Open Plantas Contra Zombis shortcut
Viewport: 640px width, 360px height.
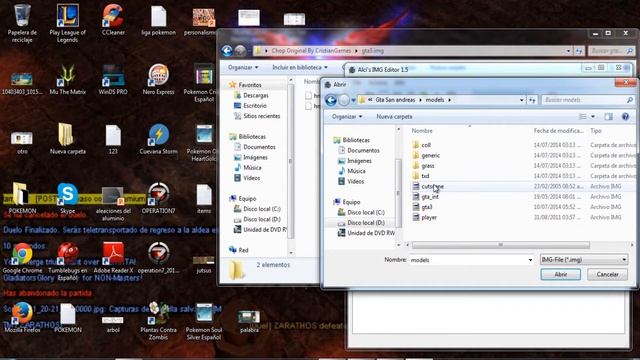(158, 321)
